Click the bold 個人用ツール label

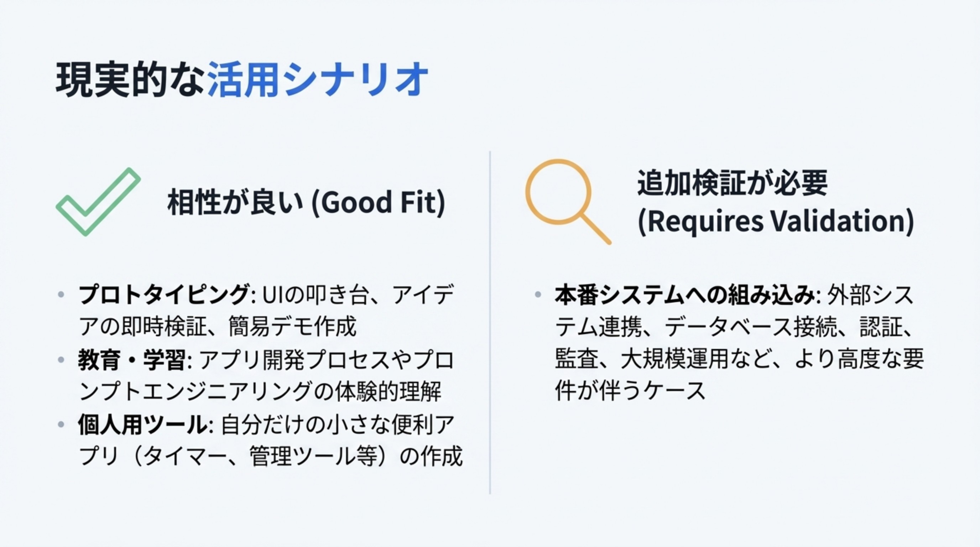pos(143,424)
